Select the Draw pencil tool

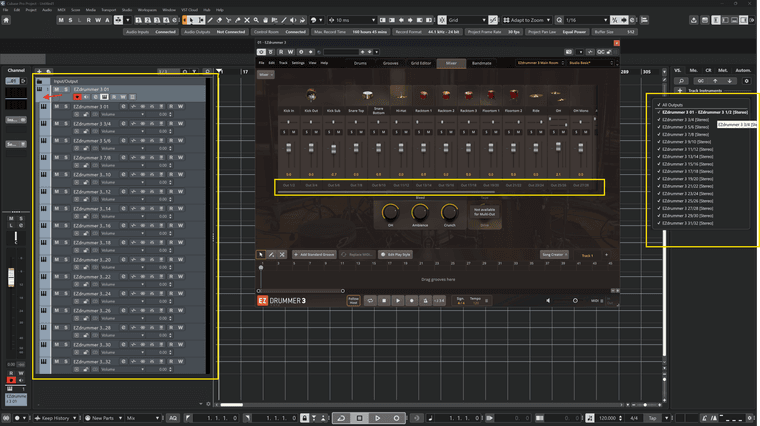(210, 20)
